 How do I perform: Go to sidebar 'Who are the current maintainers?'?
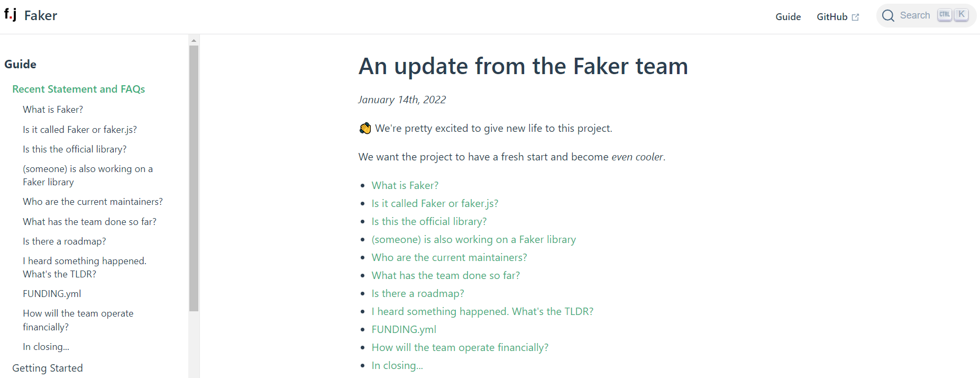click(x=93, y=202)
